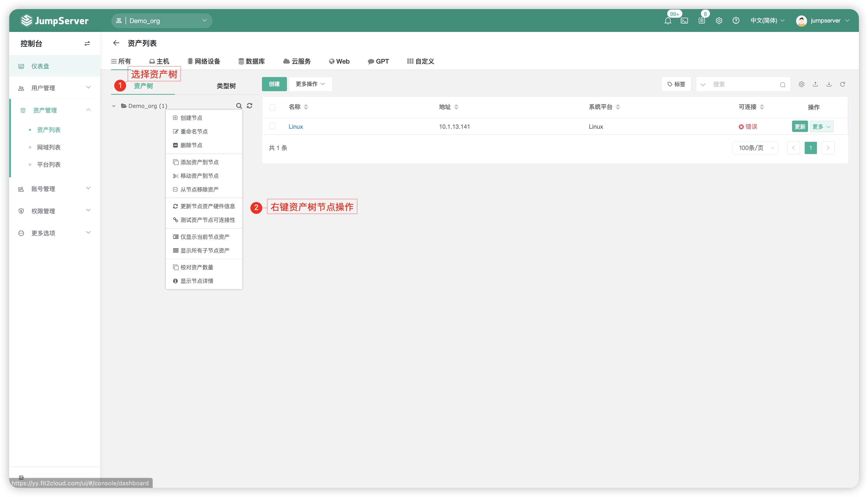
Task: Collapse the Demo_org tree node arrow
Action: point(114,106)
